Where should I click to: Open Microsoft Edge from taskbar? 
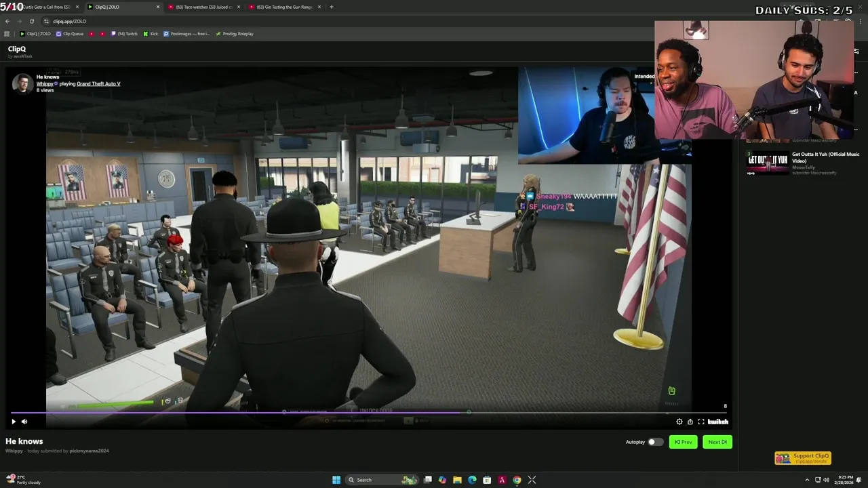(x=472, y=480)
